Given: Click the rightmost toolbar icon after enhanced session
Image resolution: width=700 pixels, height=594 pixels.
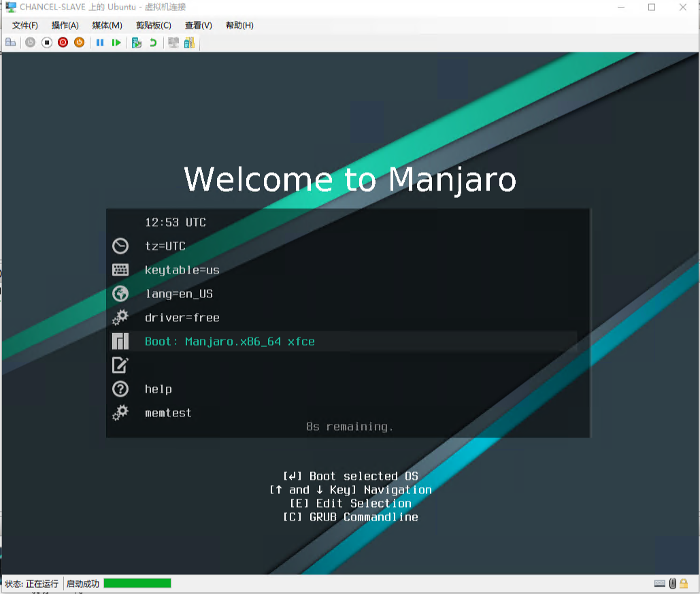Looking at the screenshot, I should (189, 42).
